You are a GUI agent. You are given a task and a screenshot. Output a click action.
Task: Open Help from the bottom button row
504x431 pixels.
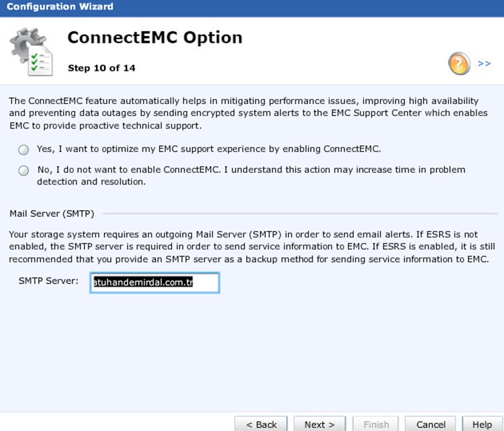pyautogui.click(x=482, y=424)
